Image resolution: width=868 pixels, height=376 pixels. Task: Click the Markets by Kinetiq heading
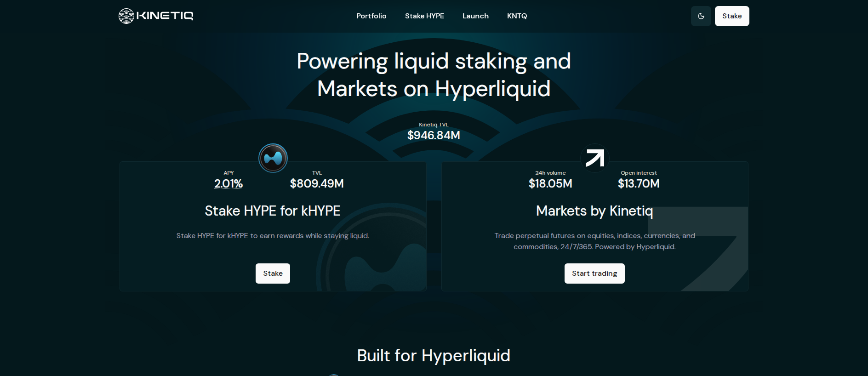[x=594, y=211]
